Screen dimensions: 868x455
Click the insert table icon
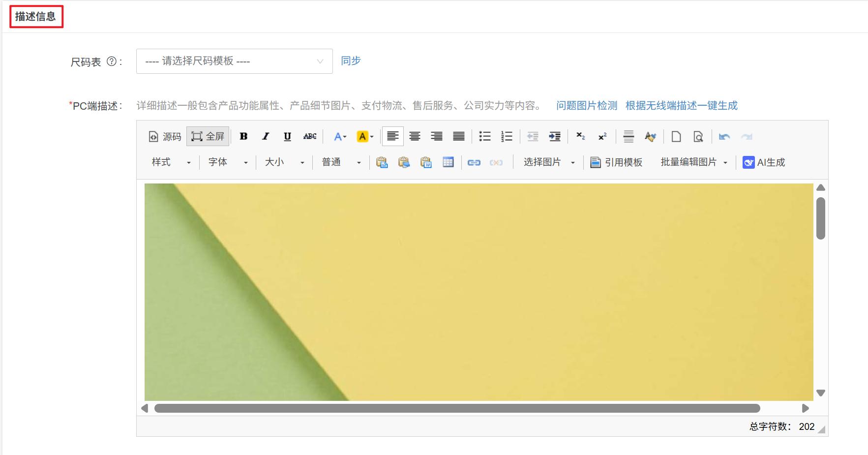click(x=448, y=162)
